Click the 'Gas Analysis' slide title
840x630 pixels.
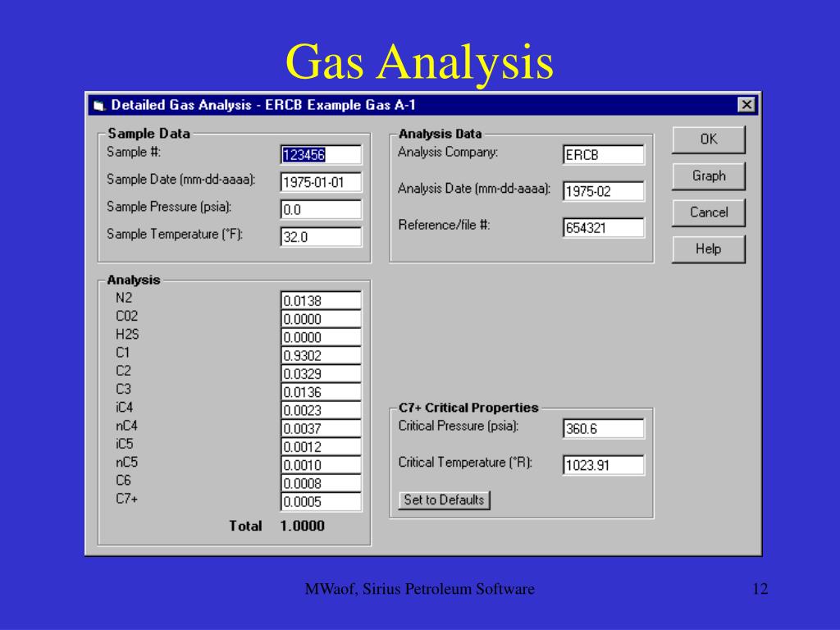(419, 62)
